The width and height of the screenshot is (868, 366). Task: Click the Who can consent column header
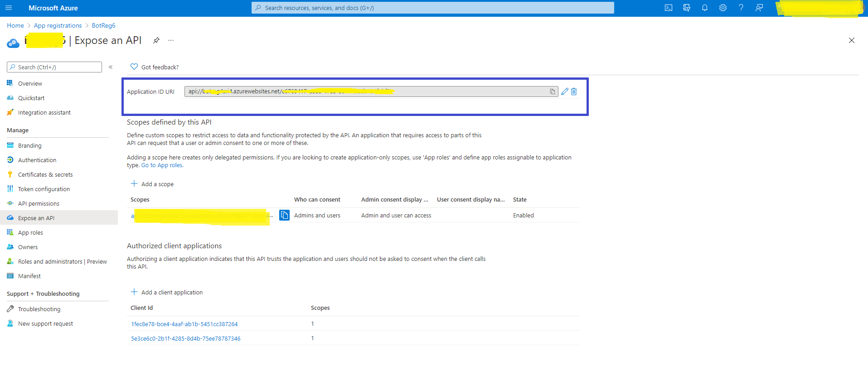pos(317,199)
